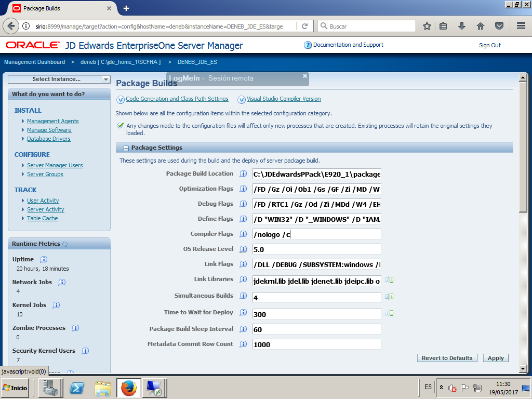Expand arrow beside Server Manager Users
The width and height of the screenshot is (532, 399).
(x=23, y=165)
